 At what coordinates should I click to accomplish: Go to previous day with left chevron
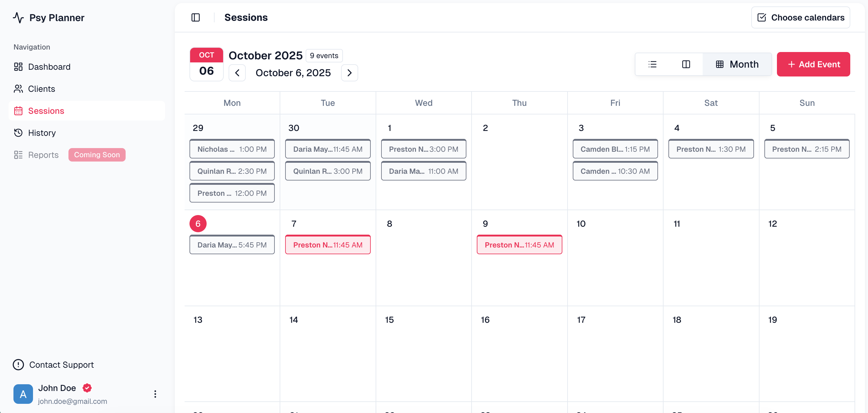pos(237,73)
